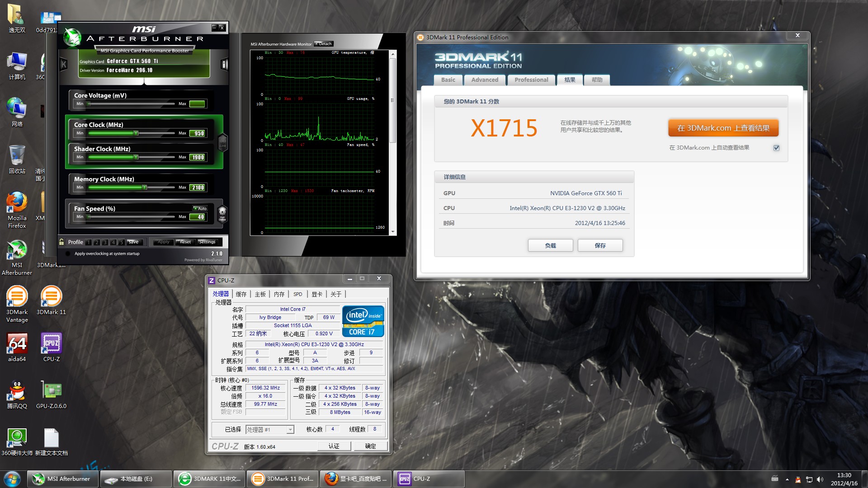This screenshot has height=488, width=868.
Task: Click the Core Clock slider handle
Action: click(136, 133)
